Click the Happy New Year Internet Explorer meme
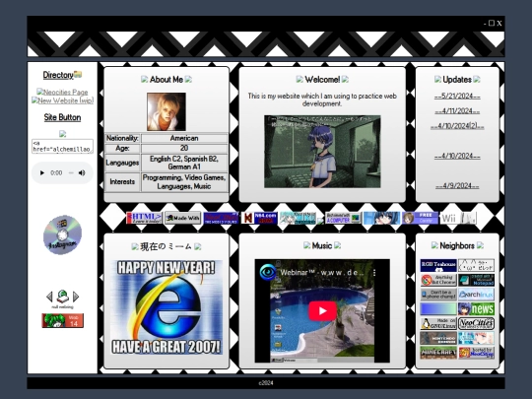Image resolution: width=532 pixels, height=399 pixels. pyautogui.click(x=166, y=307)
